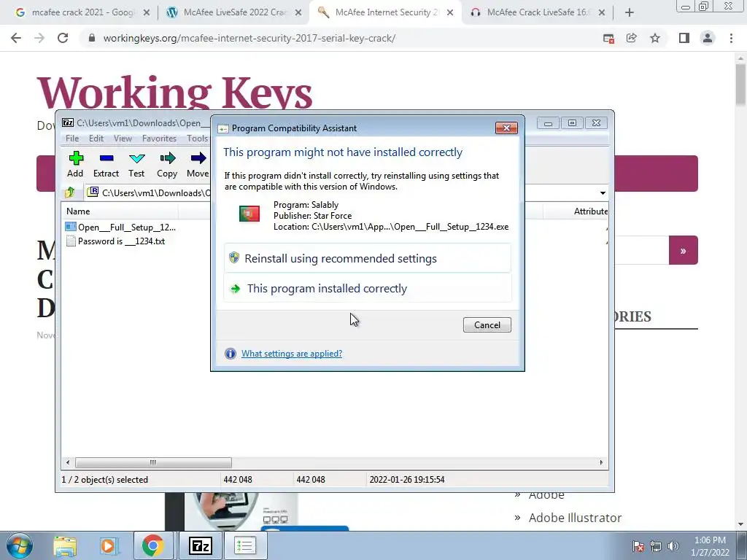Click the browser Forward arrow
This screenshot has height=560, width=747.
pyautogui.click(x=39, y=38)
